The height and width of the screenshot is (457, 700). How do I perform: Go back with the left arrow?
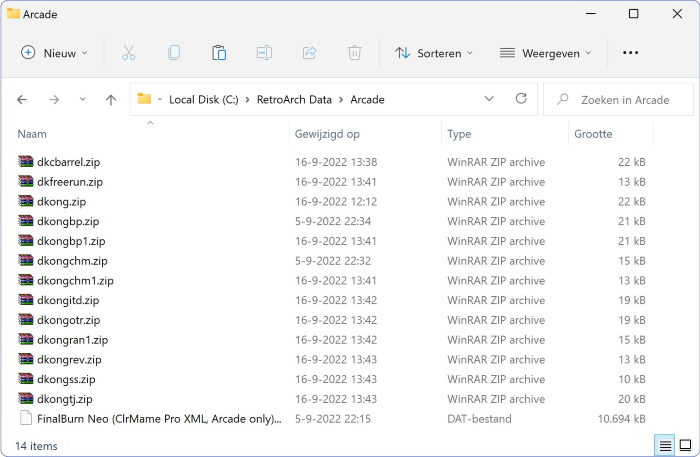tap(22, 100)
